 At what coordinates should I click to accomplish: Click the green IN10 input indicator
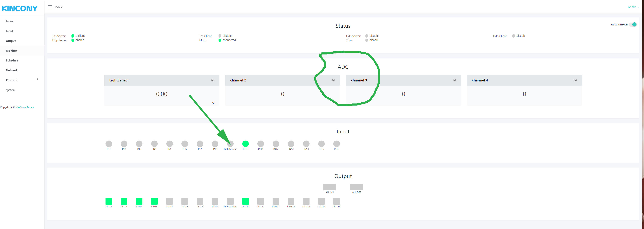click(x=245, y=144)
